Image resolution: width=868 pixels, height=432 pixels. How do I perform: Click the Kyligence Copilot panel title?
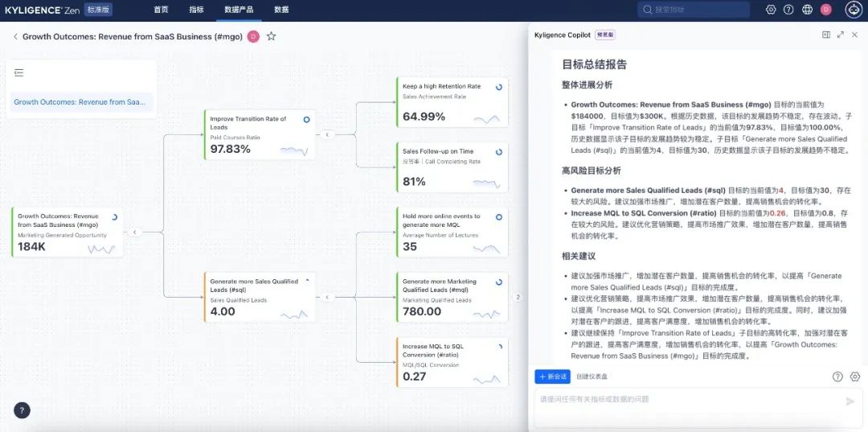(563, 35)
